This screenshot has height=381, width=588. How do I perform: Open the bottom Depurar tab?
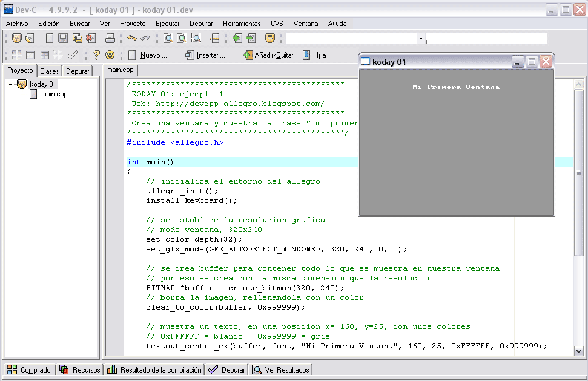point(226,369)
